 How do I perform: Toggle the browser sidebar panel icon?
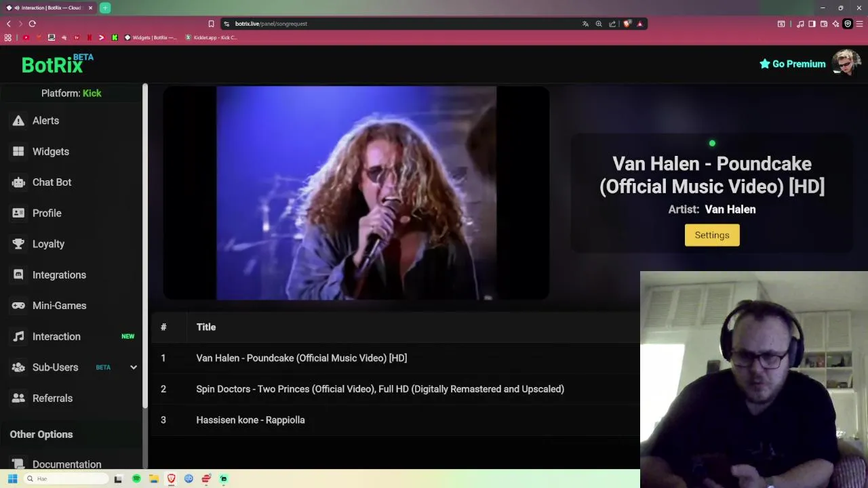(x=812, y=24)
